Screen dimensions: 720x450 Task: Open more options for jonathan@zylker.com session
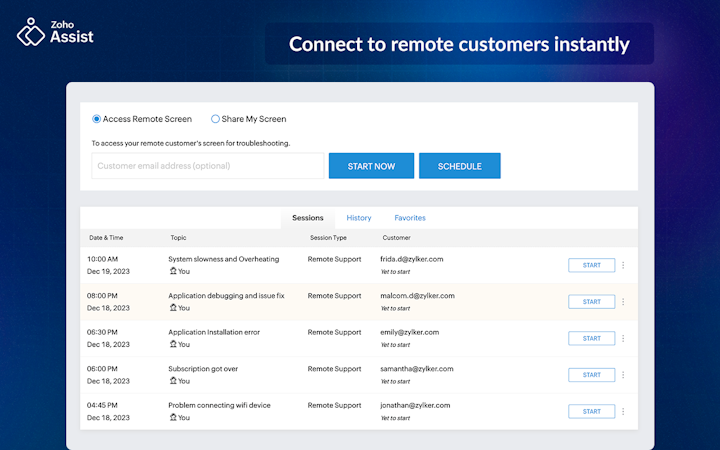pos(624,411)
